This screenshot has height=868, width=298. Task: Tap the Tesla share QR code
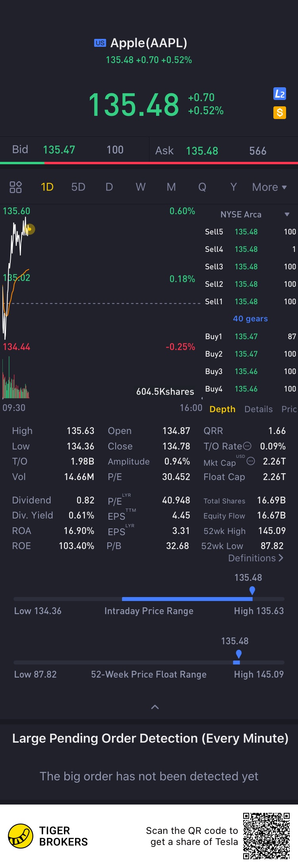(x=266, y=836)
